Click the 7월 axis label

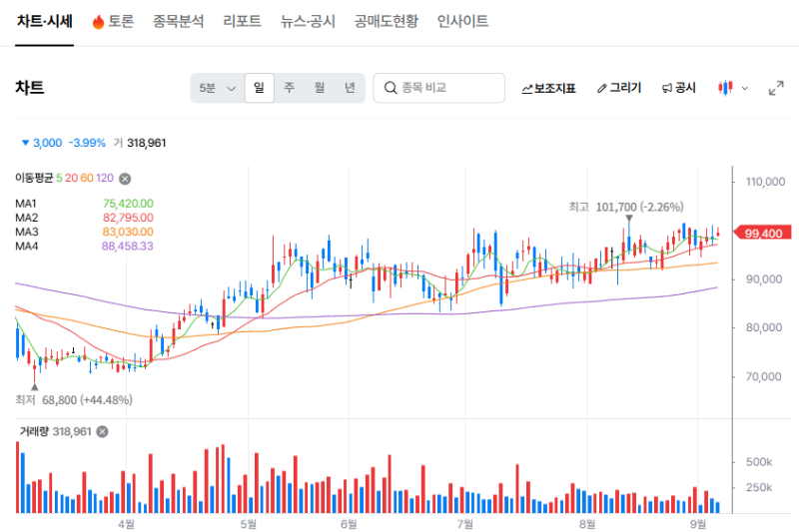[x=464, y=524]
